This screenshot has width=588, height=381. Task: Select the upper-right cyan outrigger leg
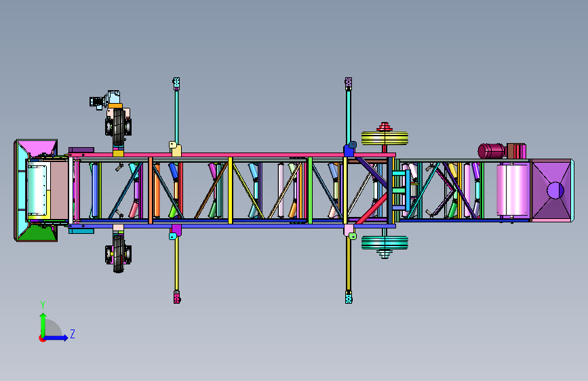tap(349, 117)
